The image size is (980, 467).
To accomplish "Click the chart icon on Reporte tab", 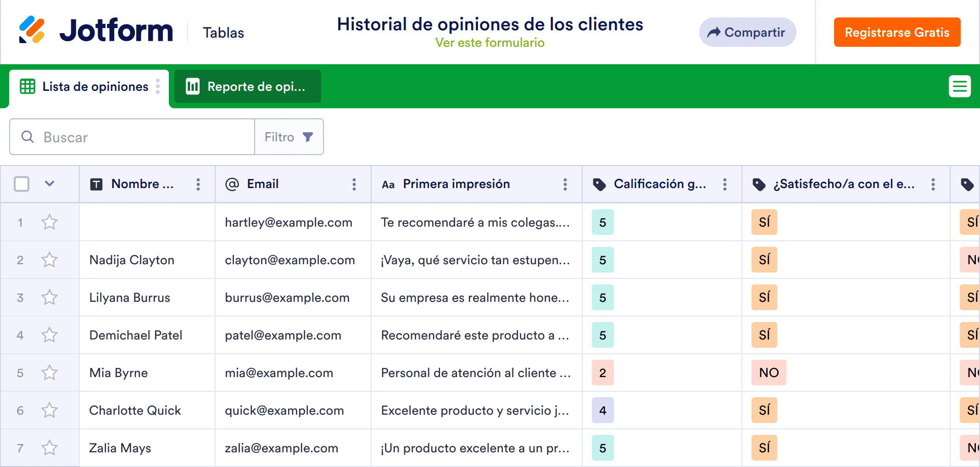I will click(193, 86).
